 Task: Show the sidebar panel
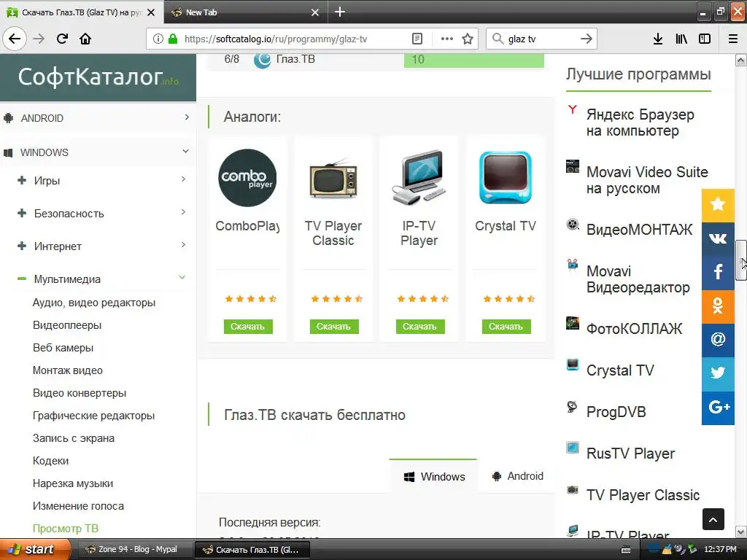click(705, 39)
